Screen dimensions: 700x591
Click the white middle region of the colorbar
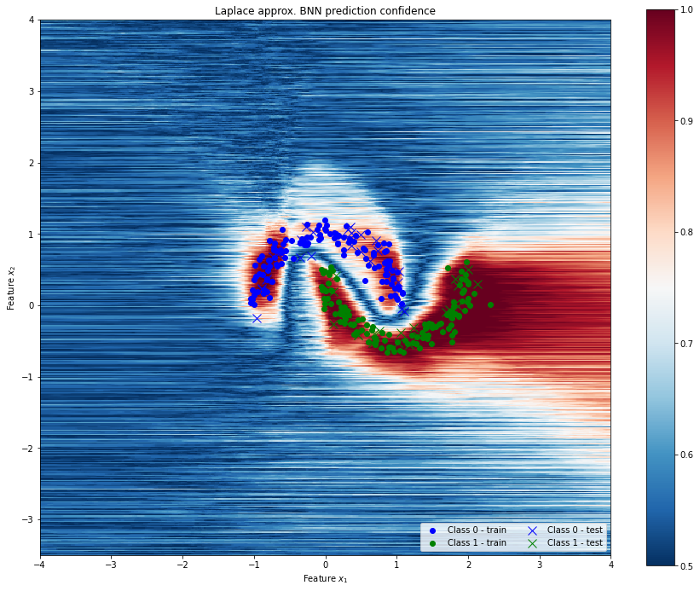[x=661, y=288]
